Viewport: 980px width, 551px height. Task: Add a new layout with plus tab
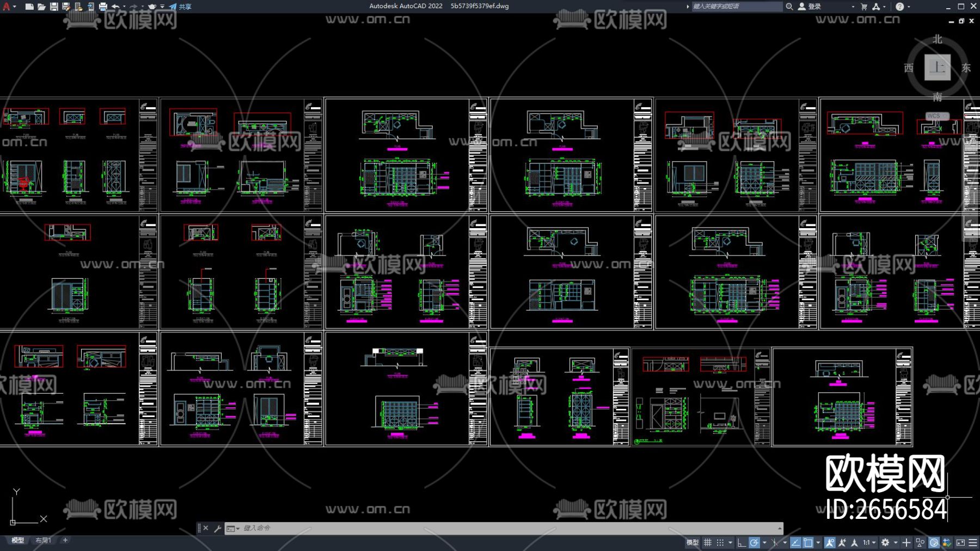coord(65,540)
